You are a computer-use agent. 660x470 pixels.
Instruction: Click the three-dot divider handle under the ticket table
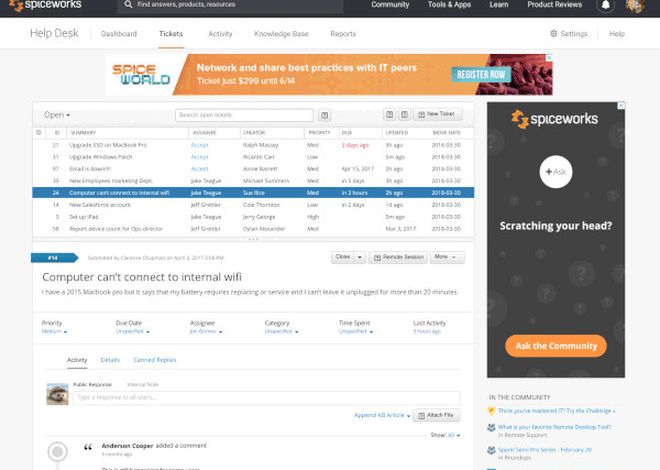click(x=253, y=239)
